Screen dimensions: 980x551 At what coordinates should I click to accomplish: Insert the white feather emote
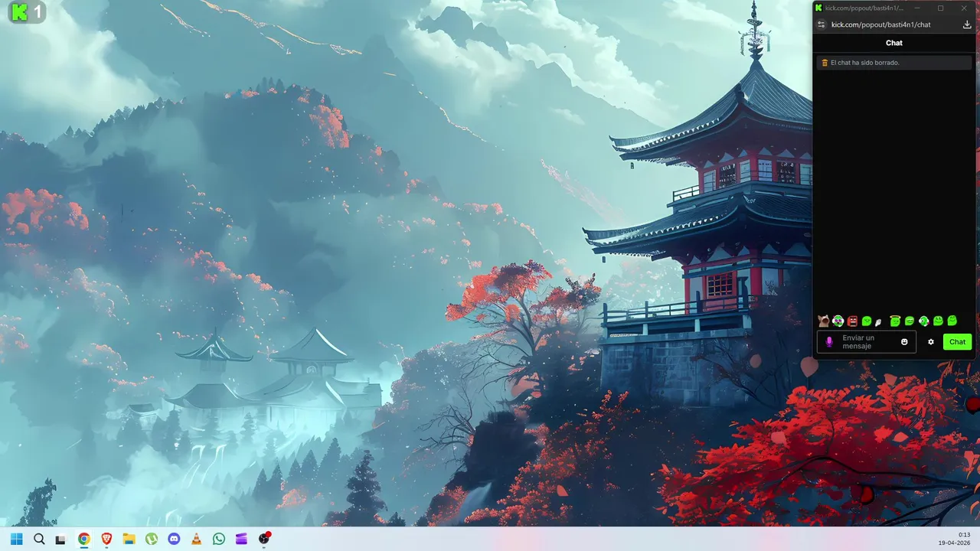878,322
